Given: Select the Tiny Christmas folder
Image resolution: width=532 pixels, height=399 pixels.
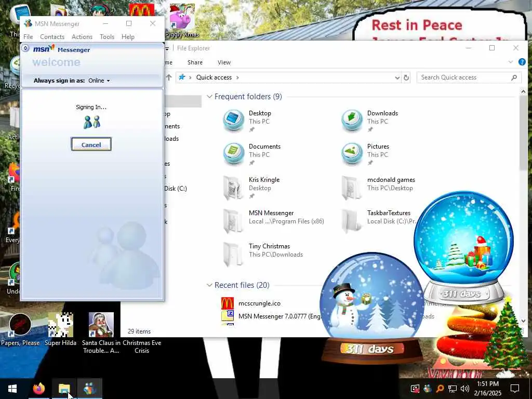Looking at the screenshot, I should 262,254.
